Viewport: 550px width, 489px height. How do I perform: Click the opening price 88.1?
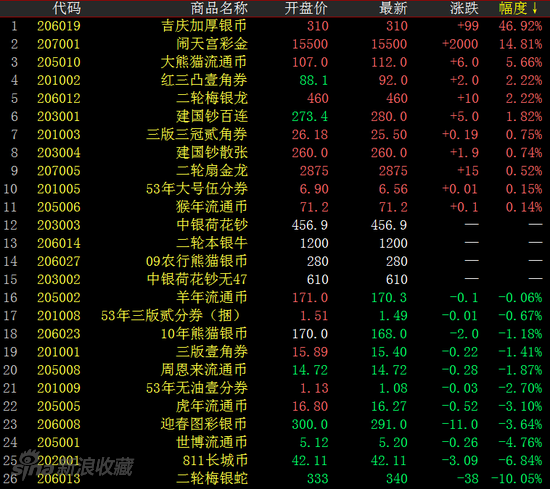pos(314,80)
